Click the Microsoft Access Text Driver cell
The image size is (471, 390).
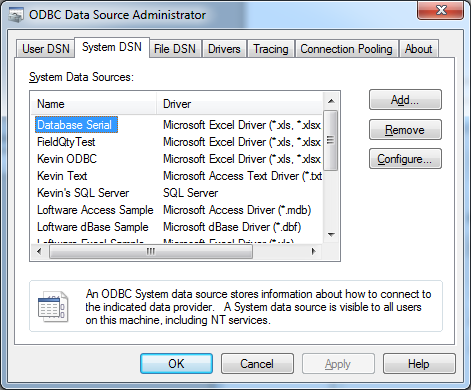(242, 176)
